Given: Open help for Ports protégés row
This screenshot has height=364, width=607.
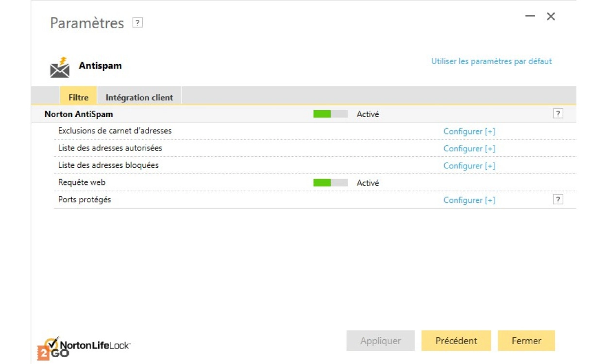Looking at the screenshot, I should click(558, 199).
